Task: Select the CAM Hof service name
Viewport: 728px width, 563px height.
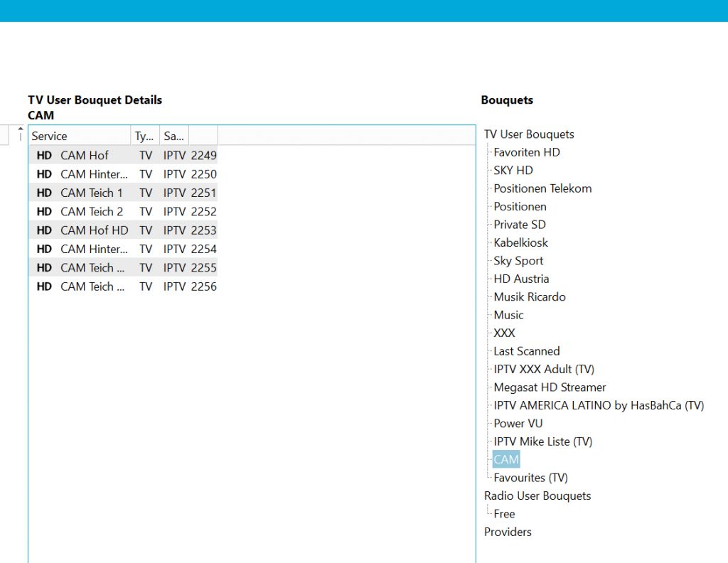Action: [x=85, y=156]
